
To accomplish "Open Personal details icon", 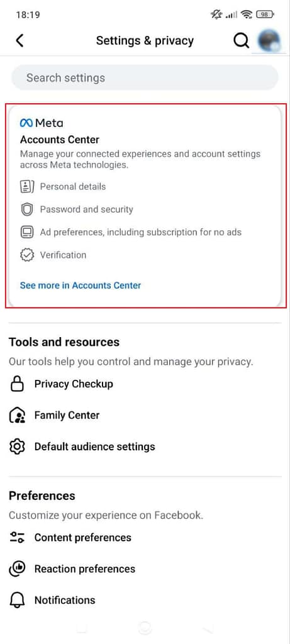I will [x=26, y=187].
